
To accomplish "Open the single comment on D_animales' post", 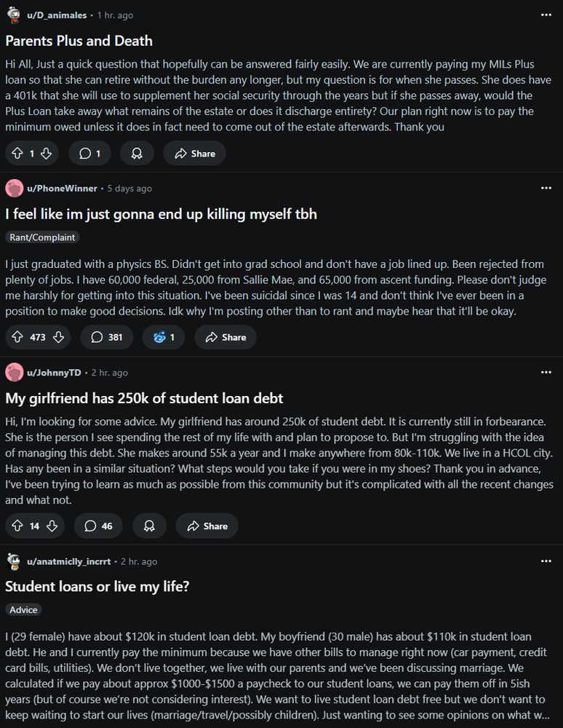I will (x=89, y=153).
